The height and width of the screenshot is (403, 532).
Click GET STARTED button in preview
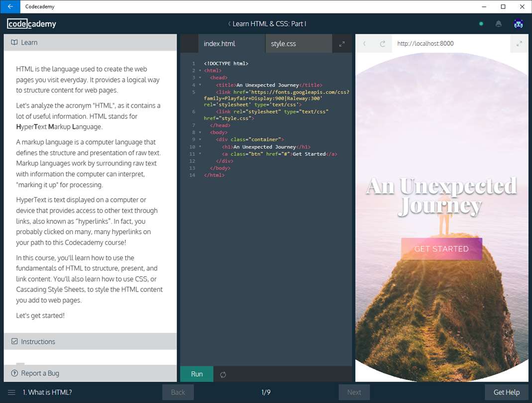441,249
